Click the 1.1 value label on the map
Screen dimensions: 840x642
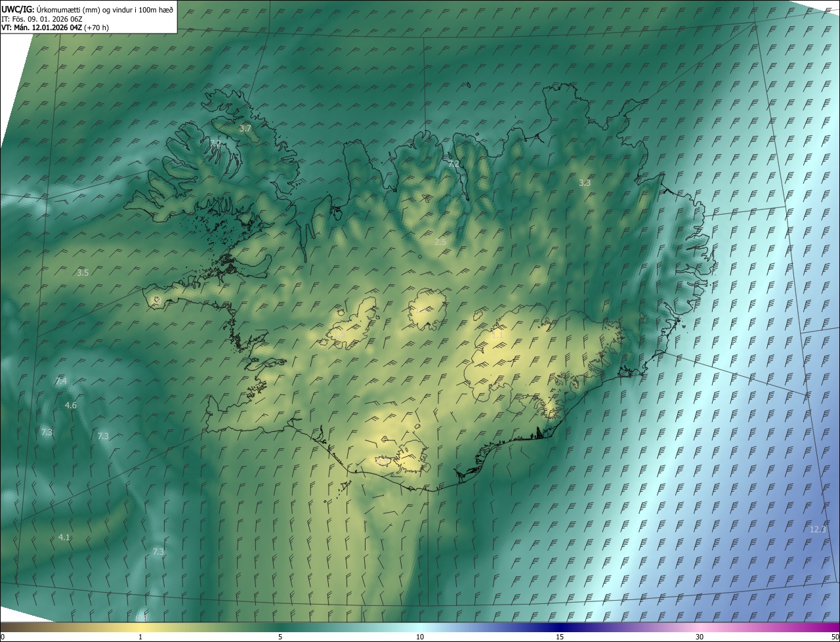497,335
